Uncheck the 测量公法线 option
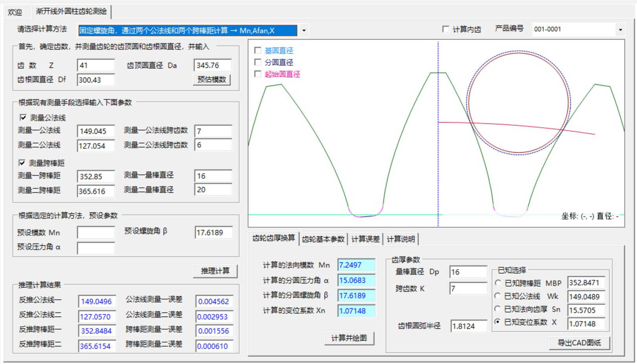 pos(23,117)
